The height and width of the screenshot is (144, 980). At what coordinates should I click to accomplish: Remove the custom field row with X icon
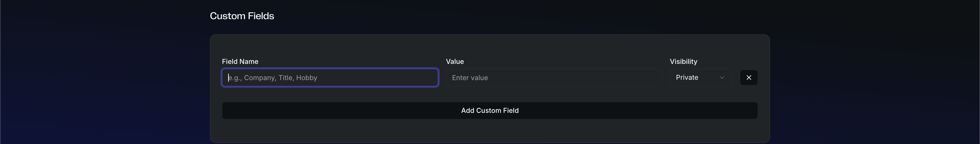(x=748, y=78)
